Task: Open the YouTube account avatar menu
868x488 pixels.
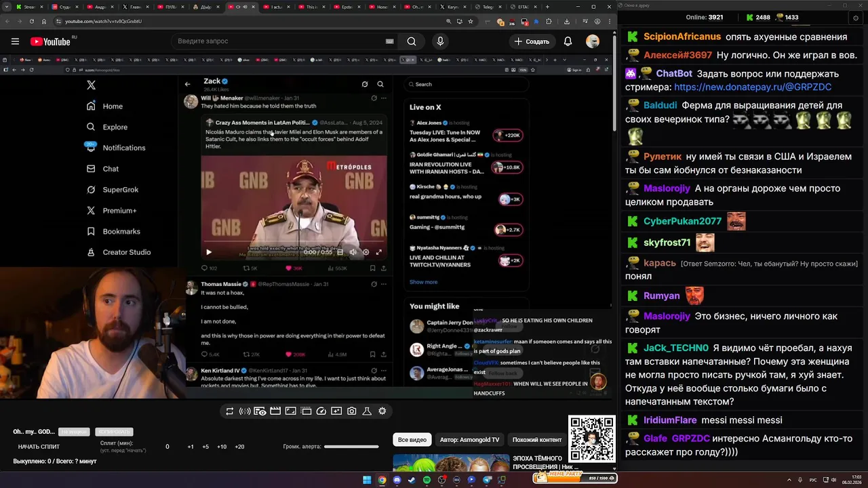Action: [x=593, y=41]
